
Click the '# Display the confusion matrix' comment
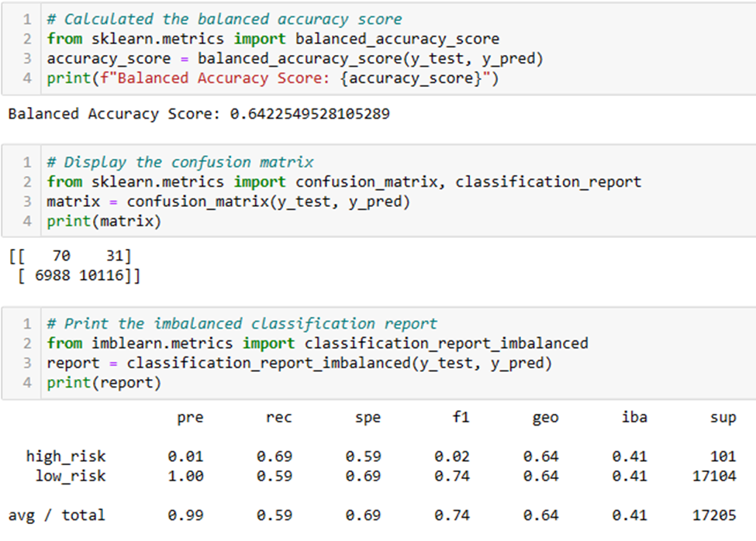[x=180, y=162]
